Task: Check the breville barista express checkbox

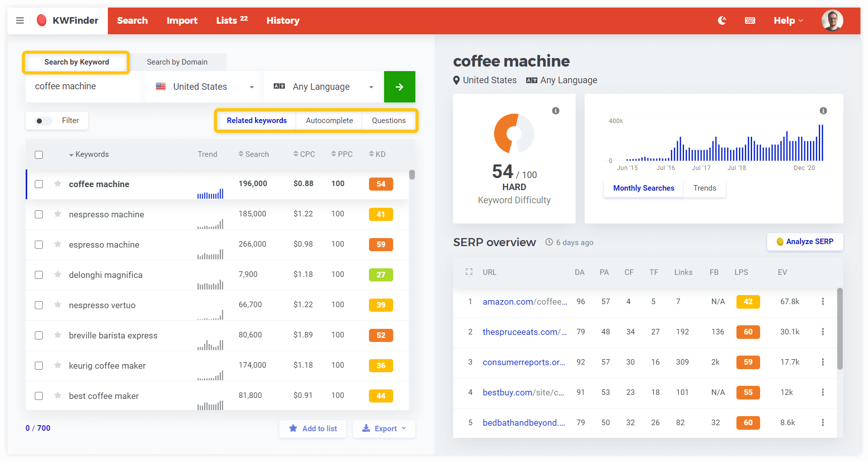Action: [39, 335]
